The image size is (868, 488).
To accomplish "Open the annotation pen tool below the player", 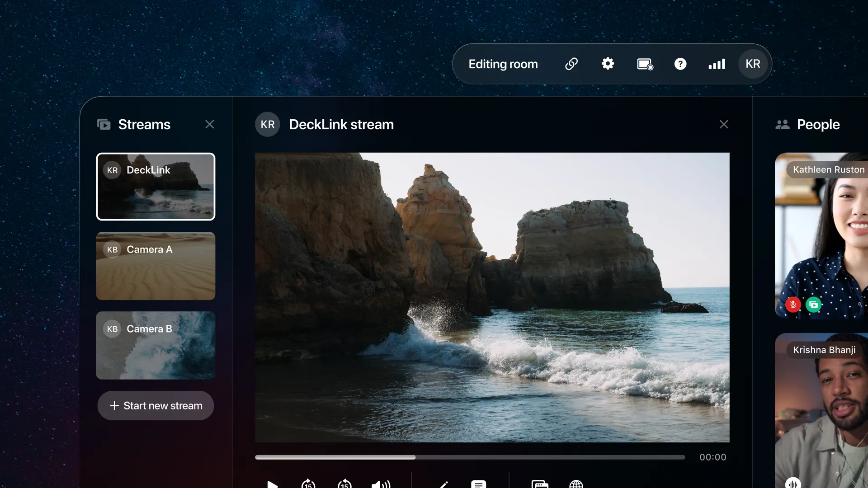I will tap(443, 484).
